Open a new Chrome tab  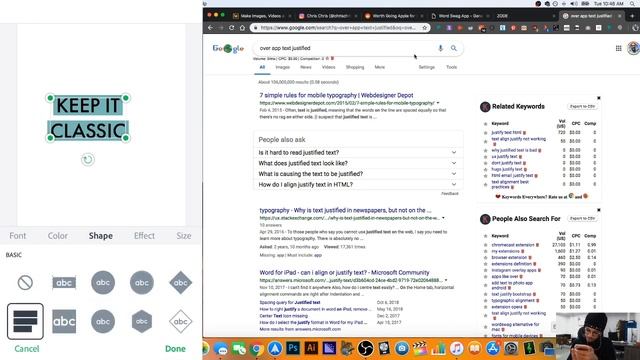(632, 16)
